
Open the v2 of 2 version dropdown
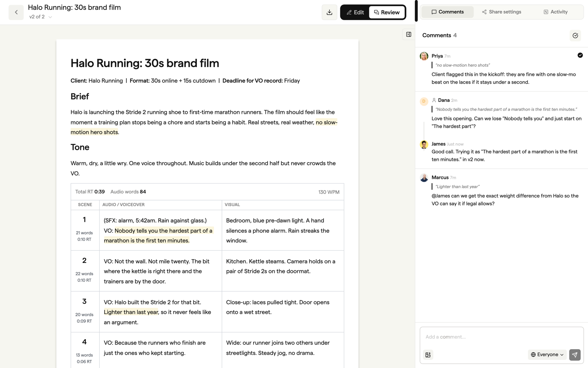tap(41, 17)
